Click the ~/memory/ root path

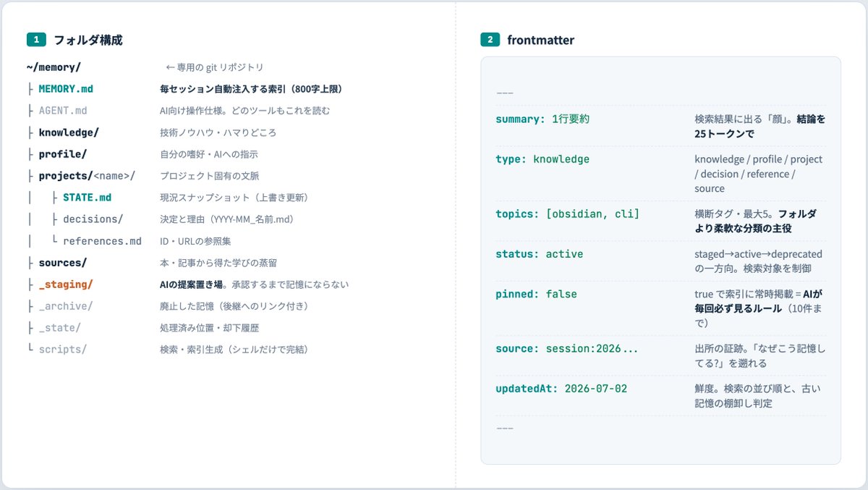coord(54,67)
